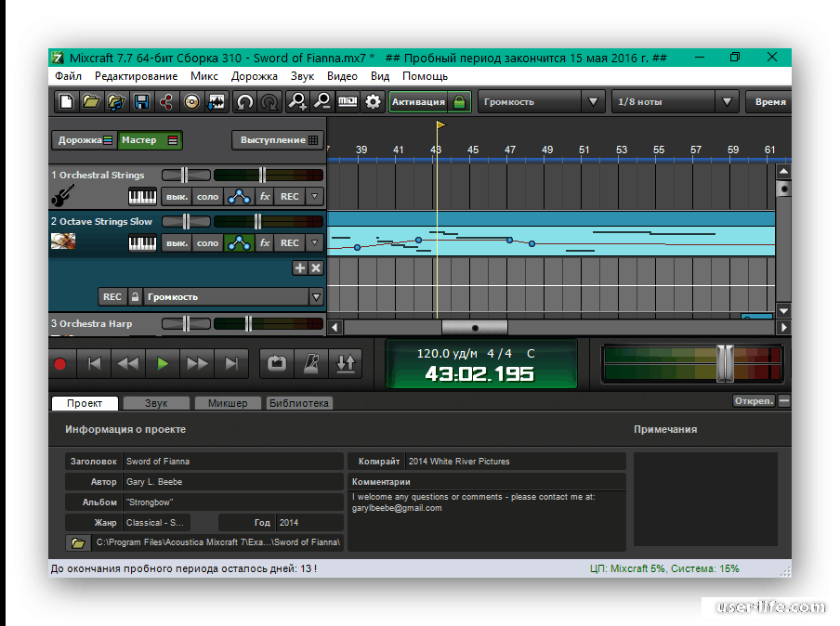The width and height of the screenshot is (840, 626).
Task: Toggle loop mode in the transport bar
Action: 277,364
